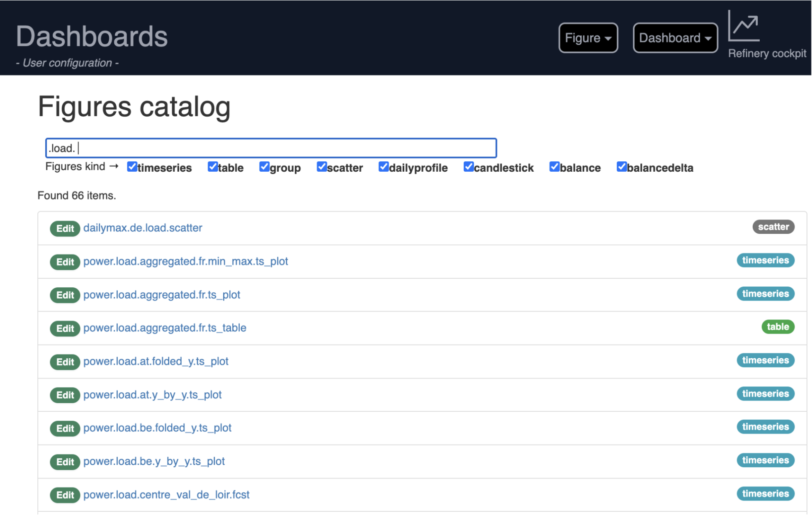Click the User configuration label
This screenshot has width=812, height=525.
click(x=67, y=63)
